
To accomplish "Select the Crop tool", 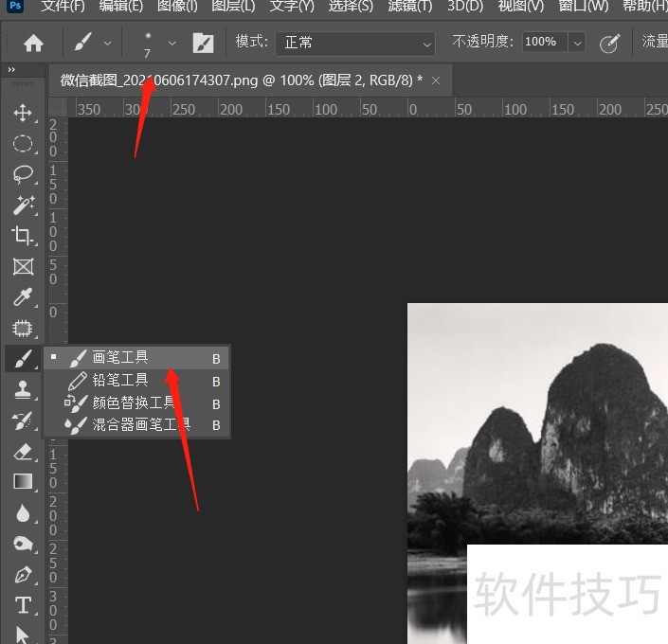I will pos(23,236).
